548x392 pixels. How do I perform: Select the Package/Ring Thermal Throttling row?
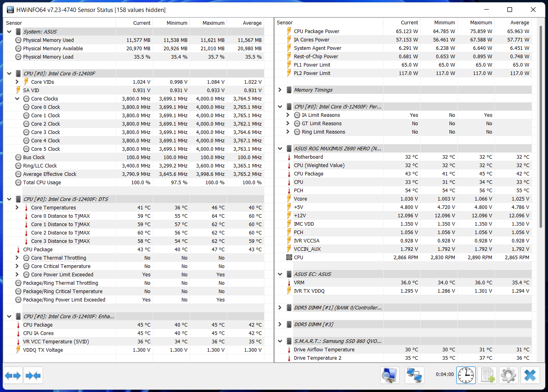point(134,283)
